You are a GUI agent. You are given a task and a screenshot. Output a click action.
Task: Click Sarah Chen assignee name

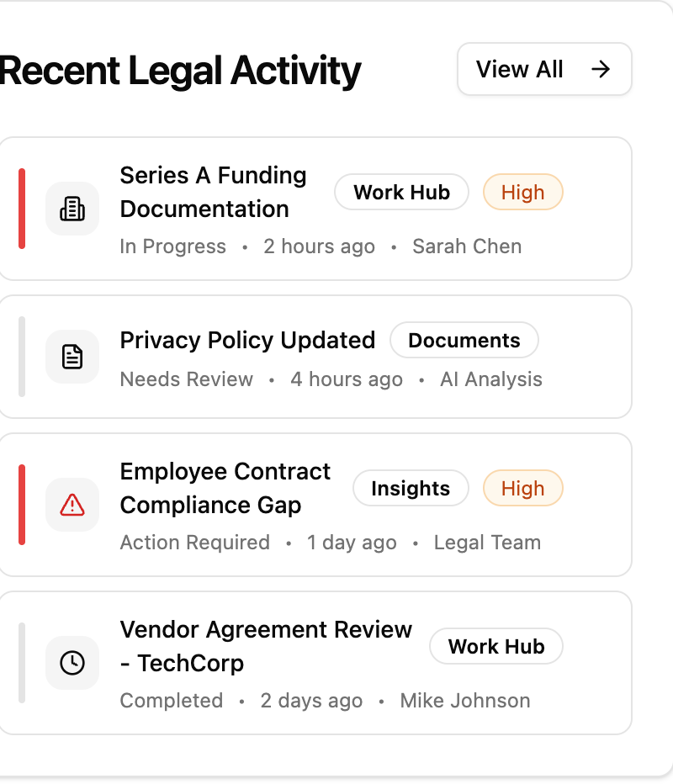tap(467, 246)
